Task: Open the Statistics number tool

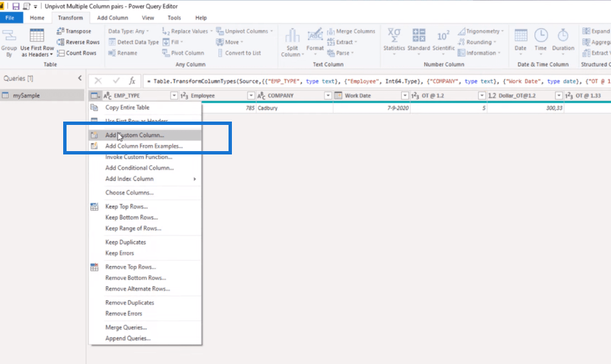Action: point(394,42)
